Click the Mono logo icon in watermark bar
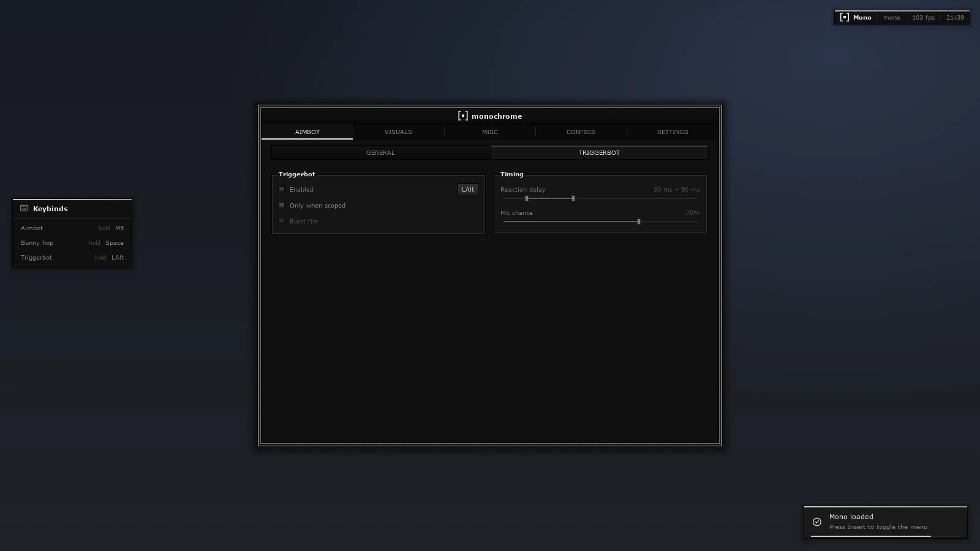 (845, 17)
